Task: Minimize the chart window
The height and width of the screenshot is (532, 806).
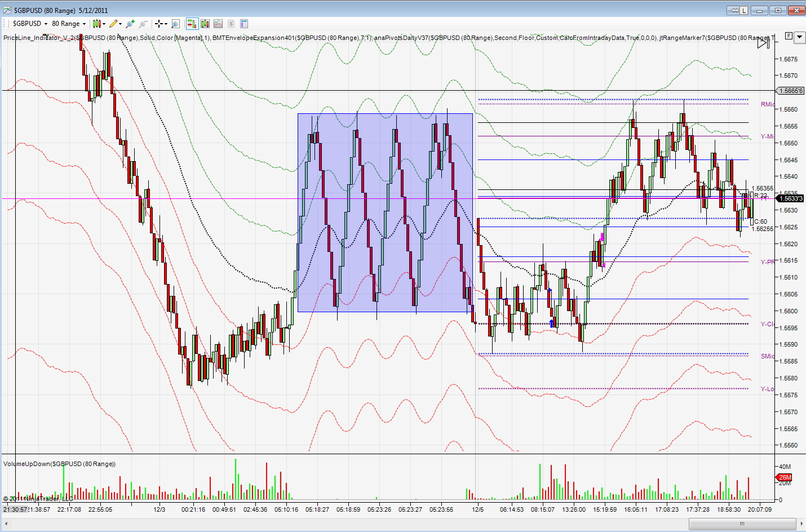Action: pyautogui.click(x=760, y=10)
